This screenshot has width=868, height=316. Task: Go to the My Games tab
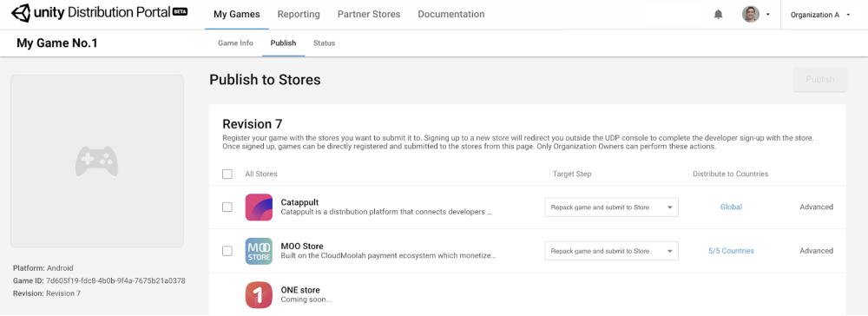pos(236,15)
